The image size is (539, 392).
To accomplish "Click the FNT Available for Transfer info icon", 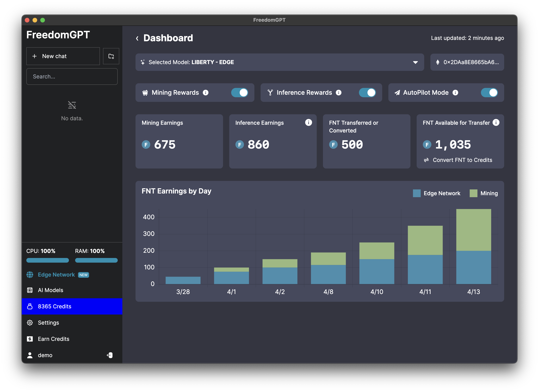I will (x=496, y=122).
